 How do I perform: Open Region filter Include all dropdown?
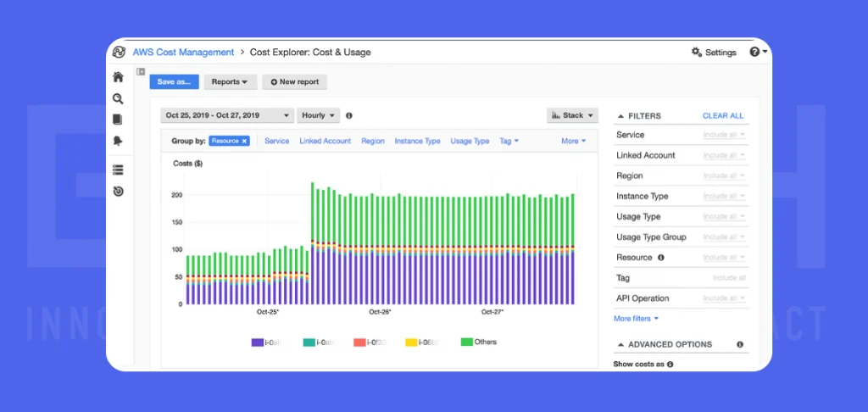click(724, 175)
